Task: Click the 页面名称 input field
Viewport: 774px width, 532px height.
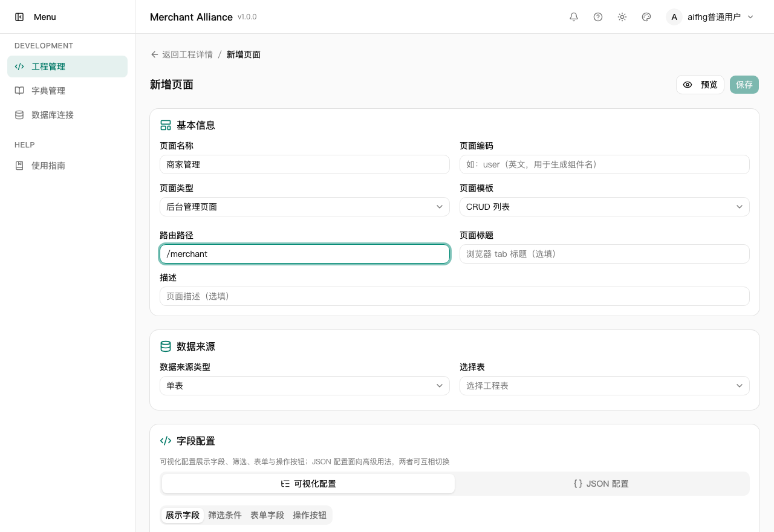Action: [x=305, y=164]
